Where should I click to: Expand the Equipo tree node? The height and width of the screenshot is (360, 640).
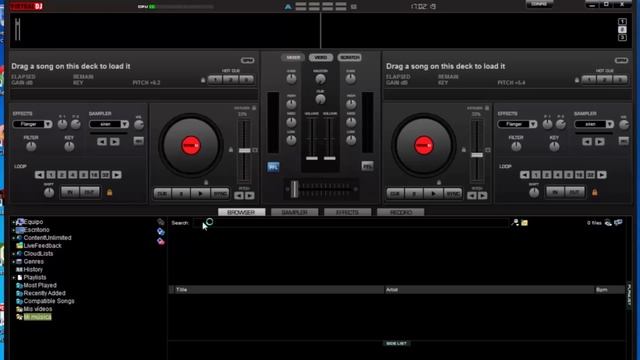[x=13, y=222]
